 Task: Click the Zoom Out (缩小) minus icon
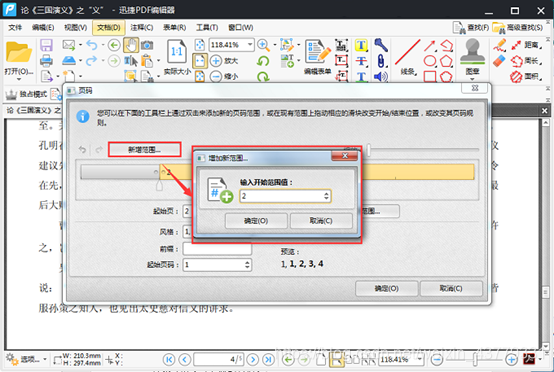click(x=216, y=76)
